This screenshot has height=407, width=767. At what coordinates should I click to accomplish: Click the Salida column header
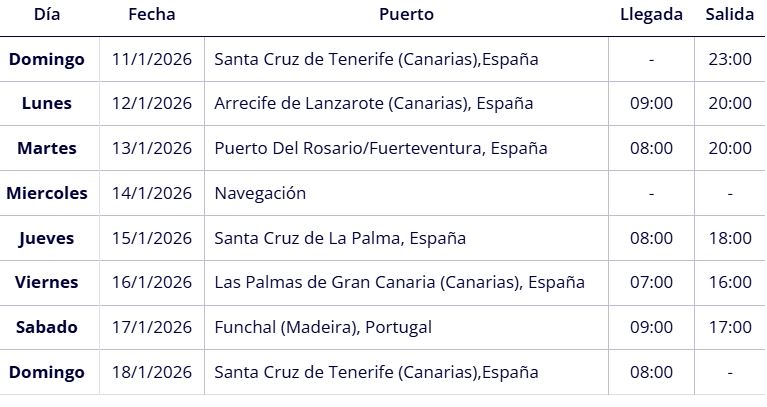click(730, 15)
